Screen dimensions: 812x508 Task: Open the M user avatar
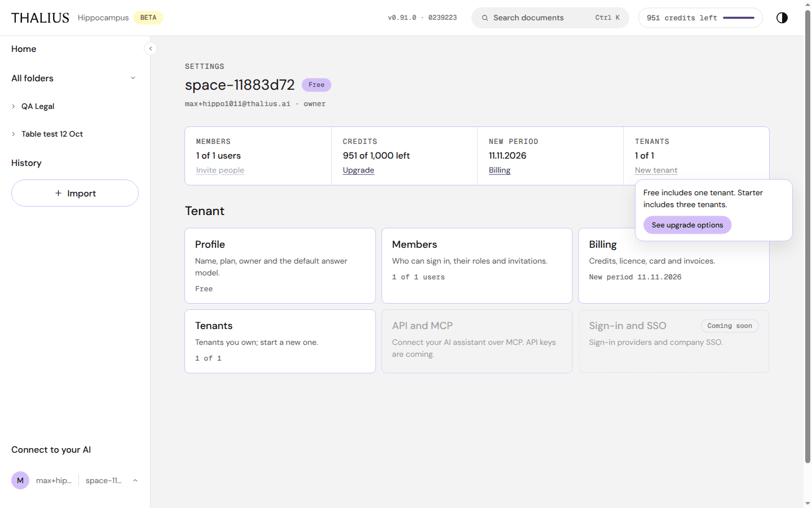tap(20, 480)
